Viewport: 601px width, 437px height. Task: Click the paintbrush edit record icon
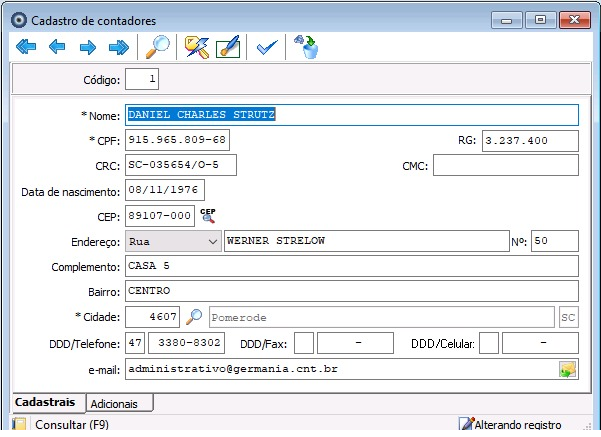228,47
